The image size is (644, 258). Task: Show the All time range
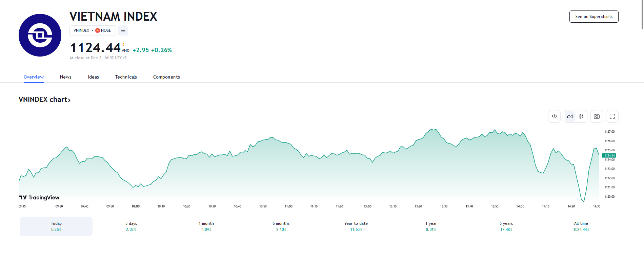pos(581,226)
